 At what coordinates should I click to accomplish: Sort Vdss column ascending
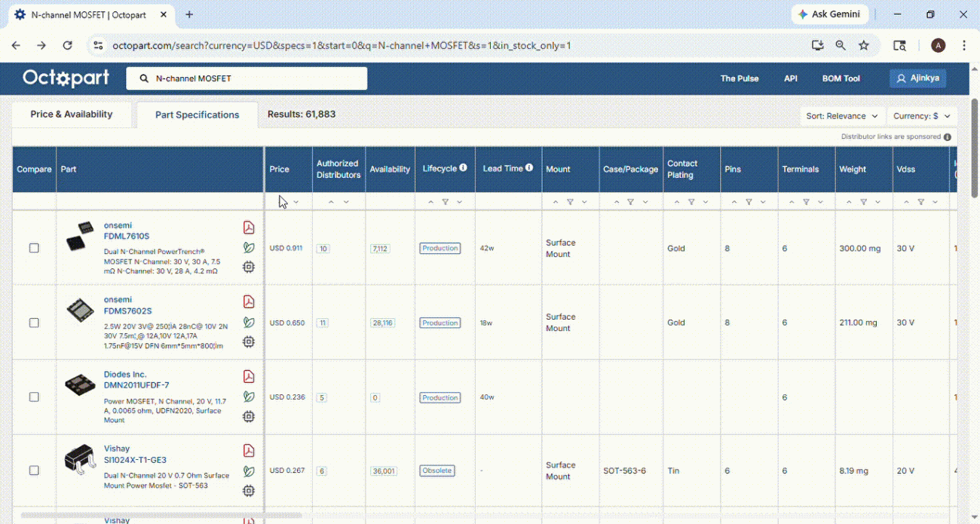[907, 202]
